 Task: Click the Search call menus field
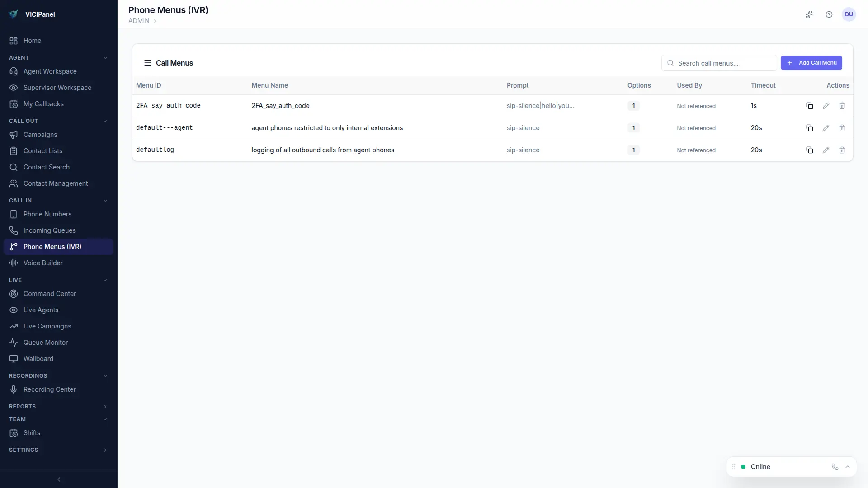719,63
